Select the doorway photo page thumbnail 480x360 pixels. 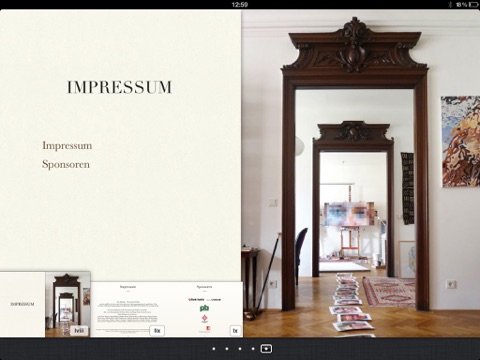click(x=68, y=304)
